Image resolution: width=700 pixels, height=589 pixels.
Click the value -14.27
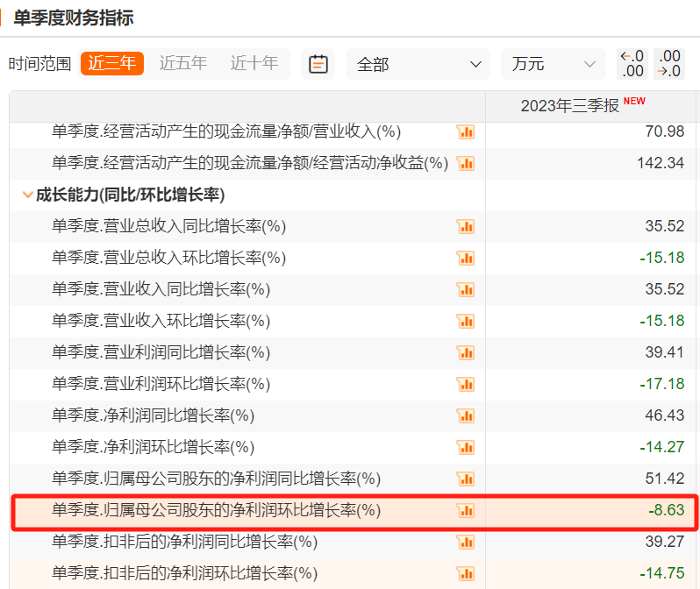pyautogui.click(x=662, y=447)
